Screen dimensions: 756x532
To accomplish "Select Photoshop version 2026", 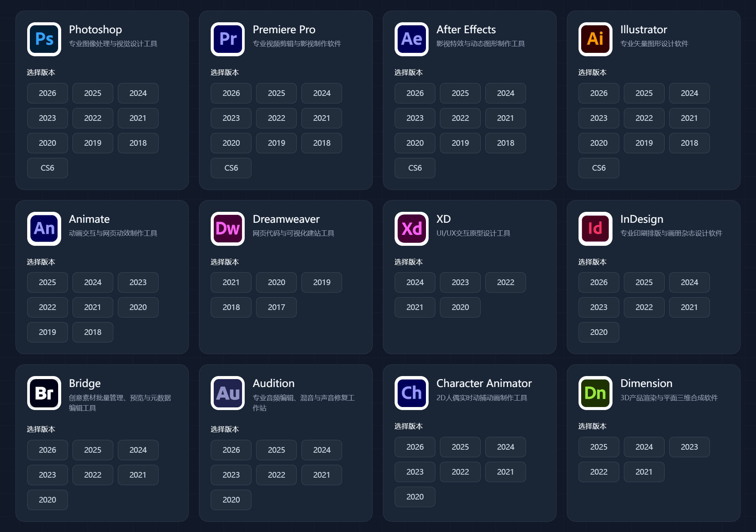I will [48, 93].
